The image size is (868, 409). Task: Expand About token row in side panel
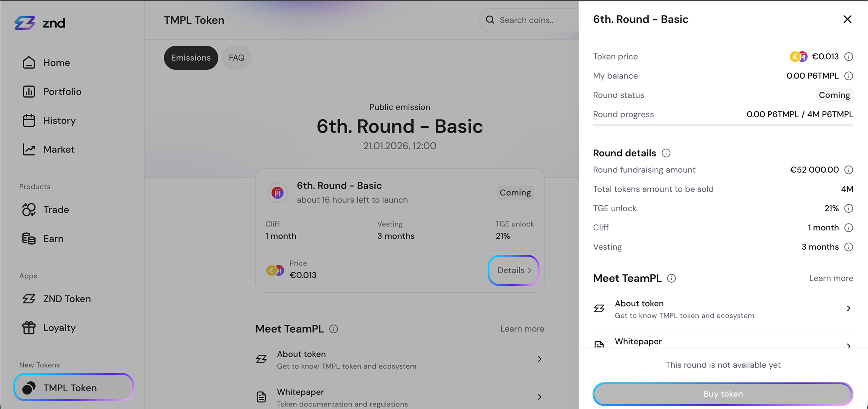click(848, 309)
